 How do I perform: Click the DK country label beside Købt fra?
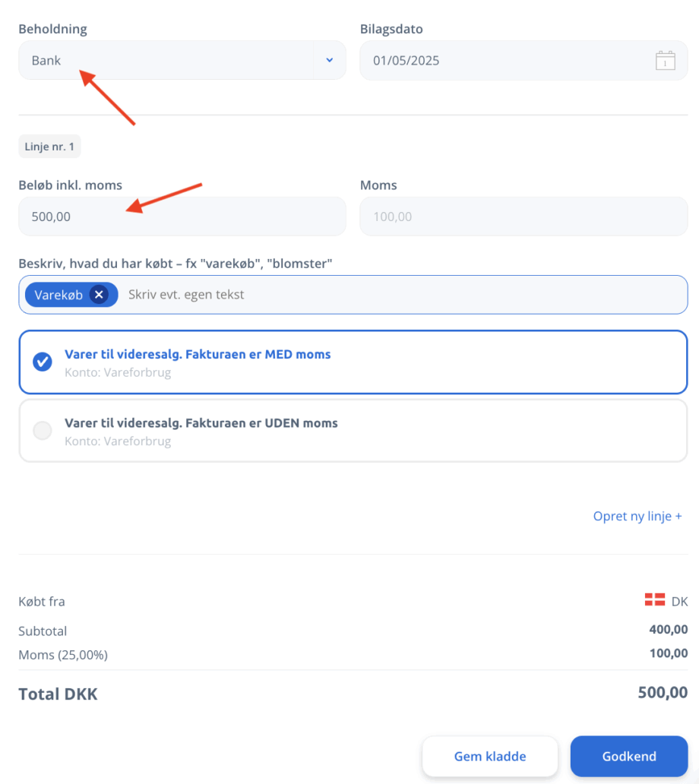tap(679, 602)
